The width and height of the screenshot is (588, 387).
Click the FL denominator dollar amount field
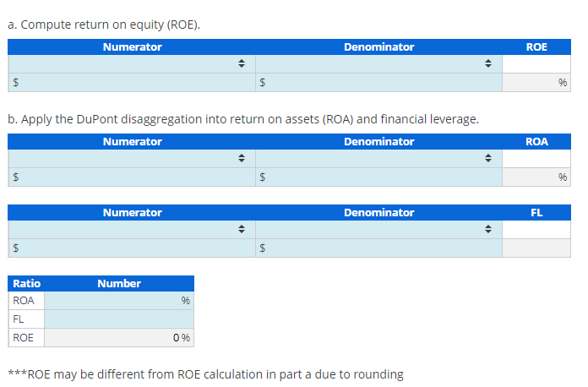tap(378, 248)
